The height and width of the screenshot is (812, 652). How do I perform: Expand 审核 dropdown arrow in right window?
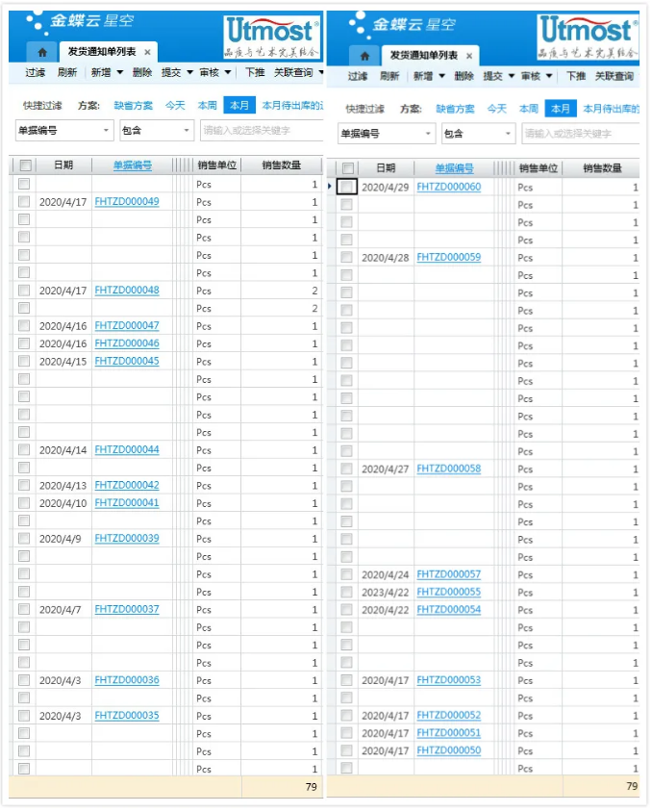(x=549, y=76)
